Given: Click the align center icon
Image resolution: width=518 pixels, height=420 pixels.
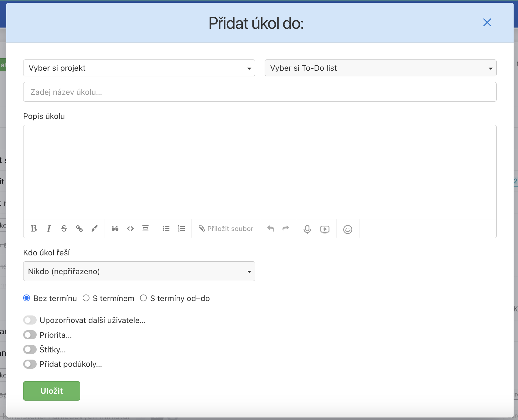Looking at the screenshot, I should (x=145, y=228).
